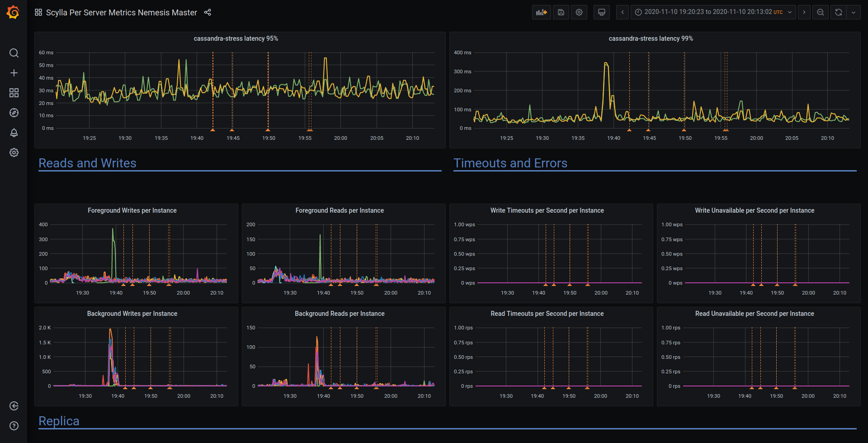
Task: Open the Foreground Reads per Instance panel menu
Action: pyautogui.click(x=340, y=210)
